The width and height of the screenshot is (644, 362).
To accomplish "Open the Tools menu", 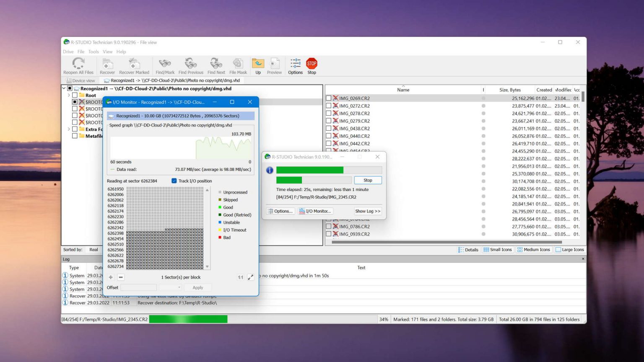I will (x=93, y=52).
